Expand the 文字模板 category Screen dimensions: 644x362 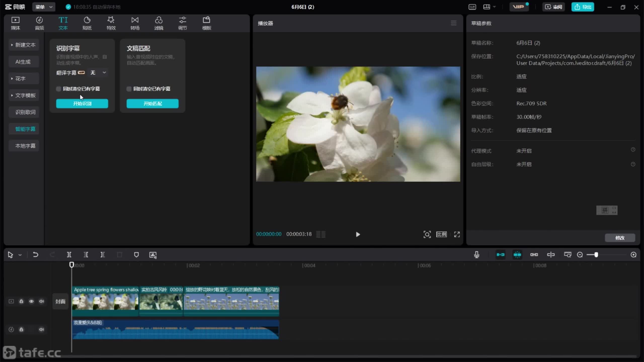pyautogui.click(x=24, y=95)
